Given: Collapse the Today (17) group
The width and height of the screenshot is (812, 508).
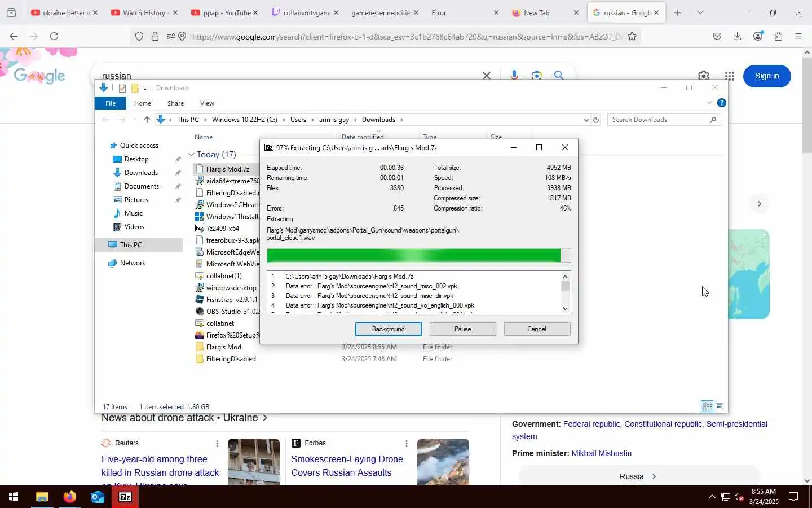Looking at the screenshot, I should (191, 155).
